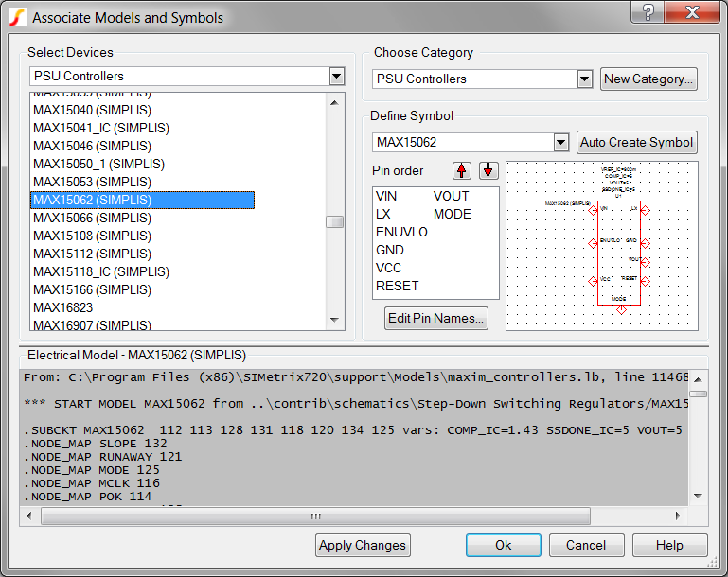
Task: Click the .NODE_MAP MODE 125 line
Action: pyautogui.click(x=92, y=470)
